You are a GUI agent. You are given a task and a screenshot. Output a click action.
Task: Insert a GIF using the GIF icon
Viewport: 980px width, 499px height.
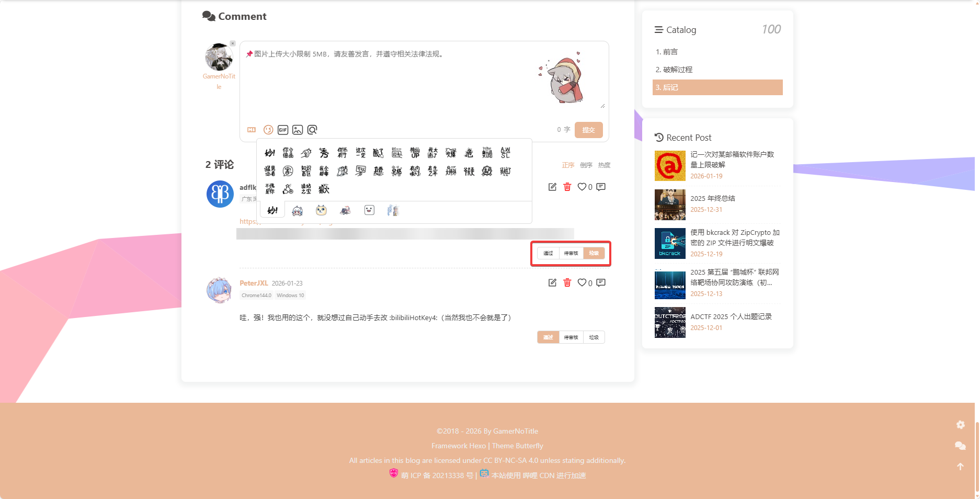click(x=282, y=130)
